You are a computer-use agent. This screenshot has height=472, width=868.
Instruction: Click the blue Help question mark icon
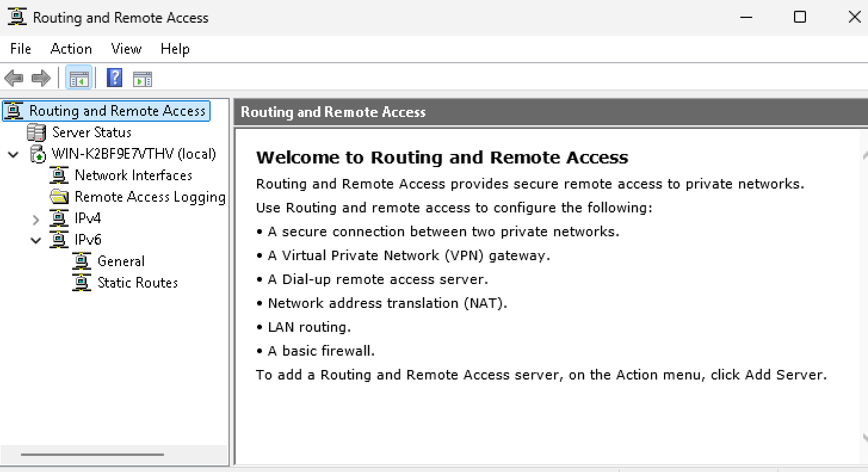click(x=115, y=78)
